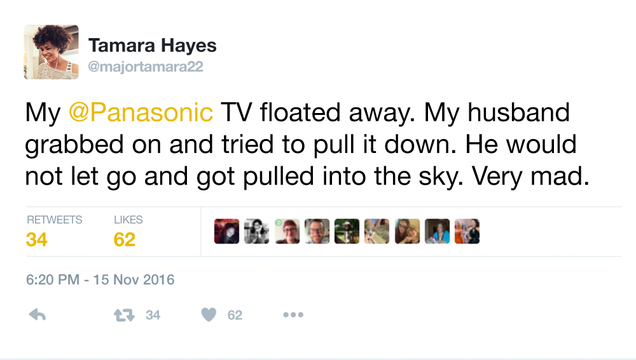This screenshot has height=360, width=636.
Task: Like the tweet with the heart icon
Action: (209, 315)
